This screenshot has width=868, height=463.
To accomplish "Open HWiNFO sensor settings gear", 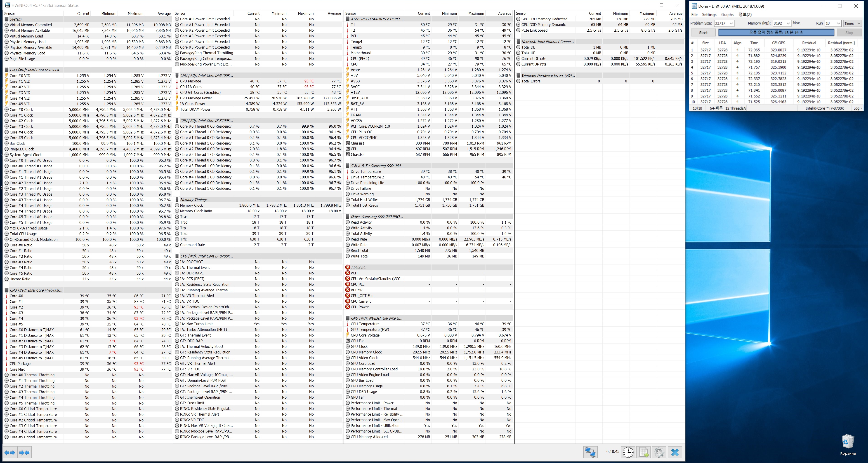I will (659, 452).
